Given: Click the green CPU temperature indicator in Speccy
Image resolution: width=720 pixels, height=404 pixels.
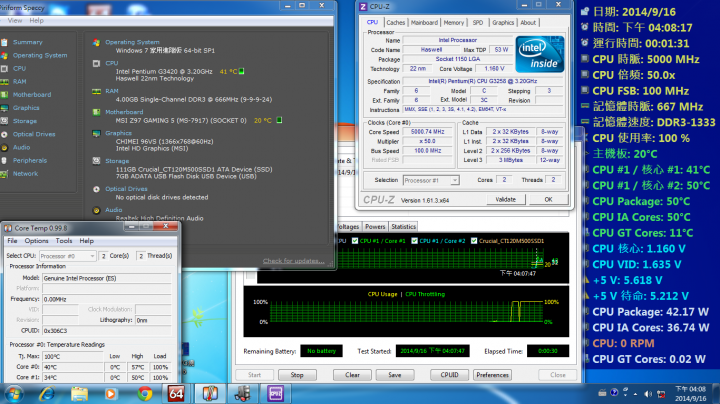Looking at the screenshot, I should [242, 71].
